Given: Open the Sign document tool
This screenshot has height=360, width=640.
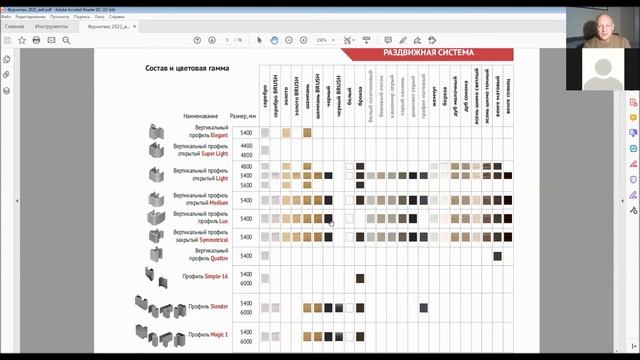Looking at the screenshot, I should [x=417, y=40].
